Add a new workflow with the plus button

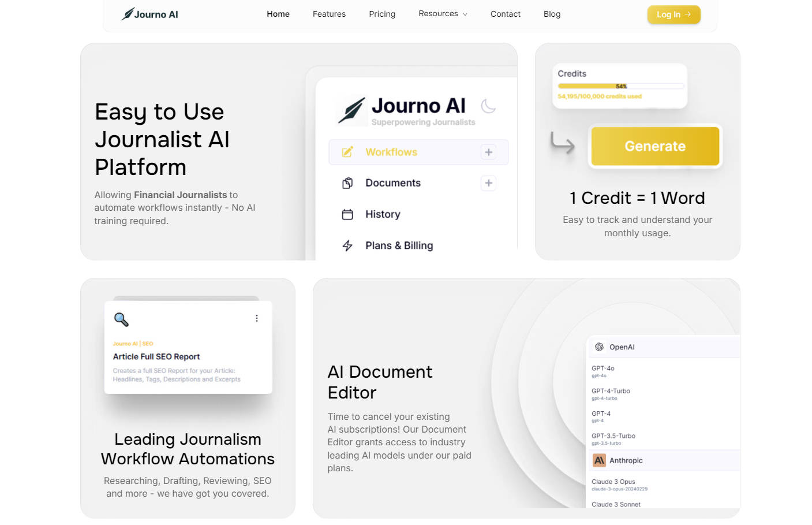(488, 152)
